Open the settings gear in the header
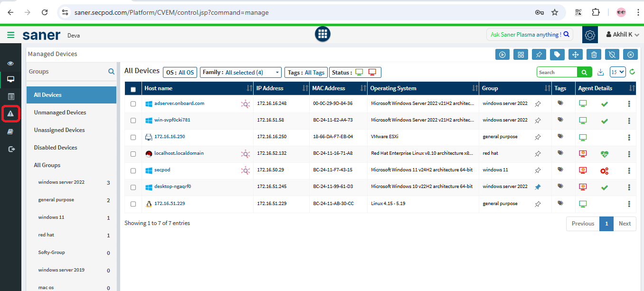 coord(590,35)
